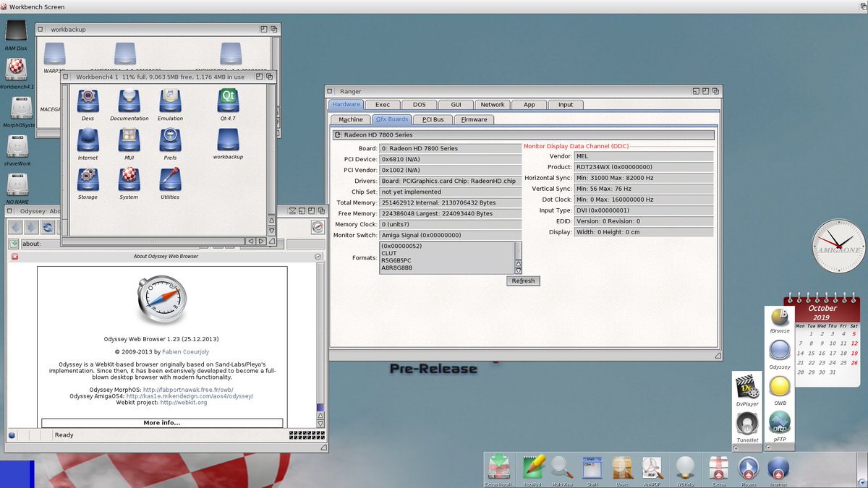Click Workbench4.1 window's left scroll arrow
The height and width of the screenshot is (488, 868).
point(250,240)
